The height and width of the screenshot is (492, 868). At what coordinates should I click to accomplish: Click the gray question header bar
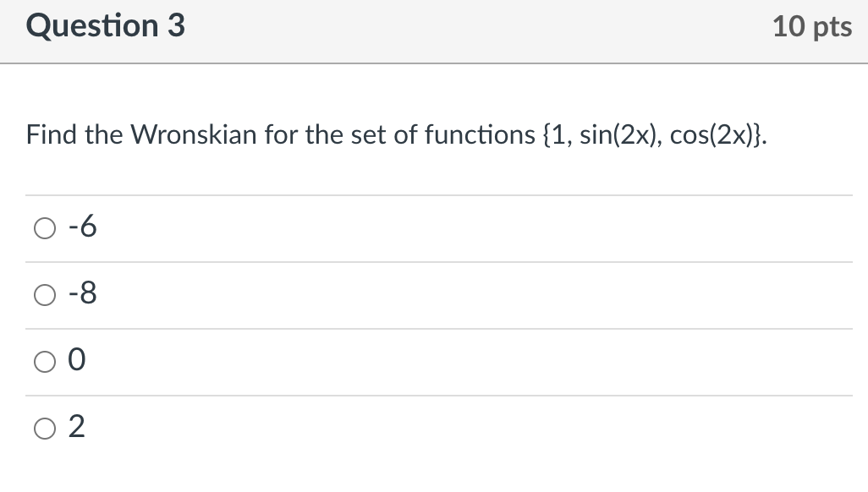(x=434, y=31)
